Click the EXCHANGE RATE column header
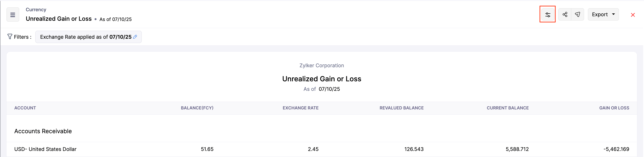Viewport: 644px width, 157px height. (x=301, y=108)
